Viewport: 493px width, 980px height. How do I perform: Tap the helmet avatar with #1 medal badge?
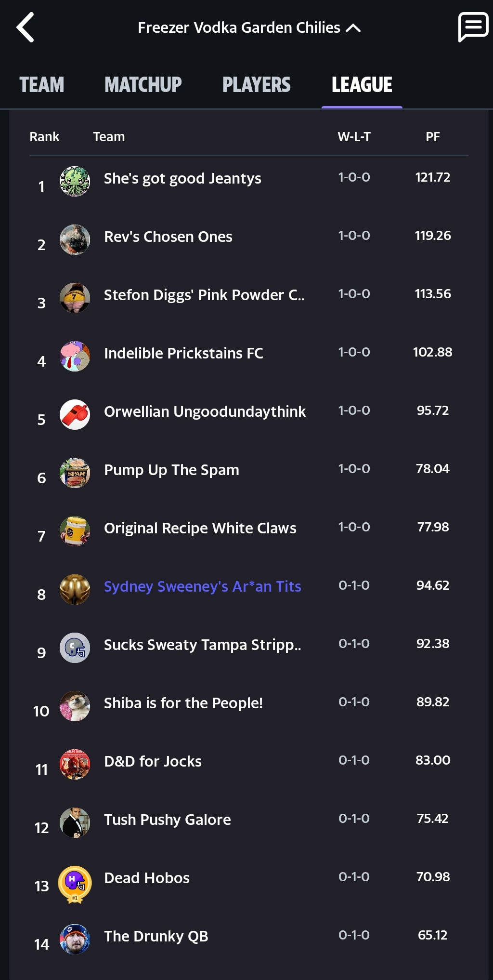pos(75,883)
